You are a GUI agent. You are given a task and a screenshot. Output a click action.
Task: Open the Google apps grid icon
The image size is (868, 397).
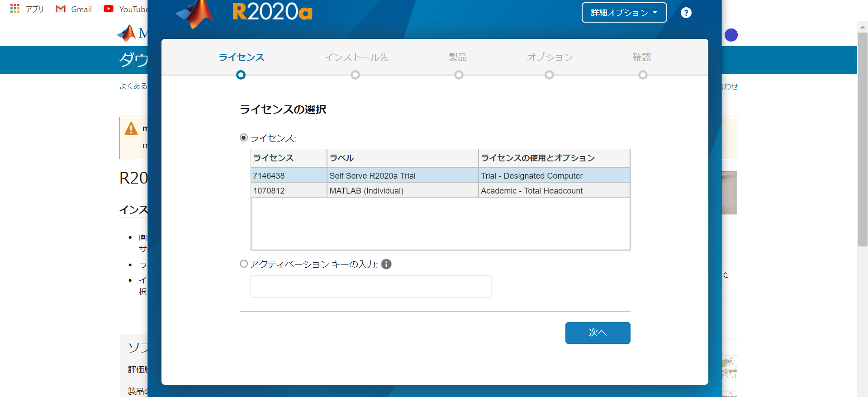(15, 9)
